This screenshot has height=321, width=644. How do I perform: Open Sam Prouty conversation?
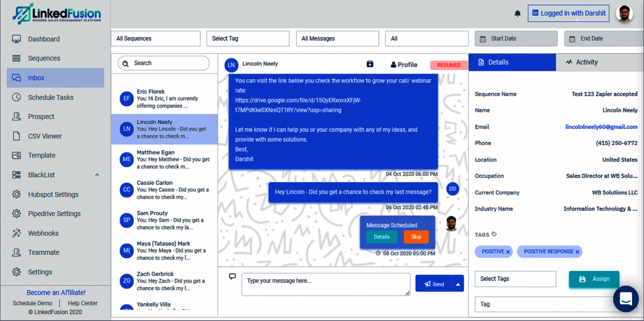(x=164, y=220)
